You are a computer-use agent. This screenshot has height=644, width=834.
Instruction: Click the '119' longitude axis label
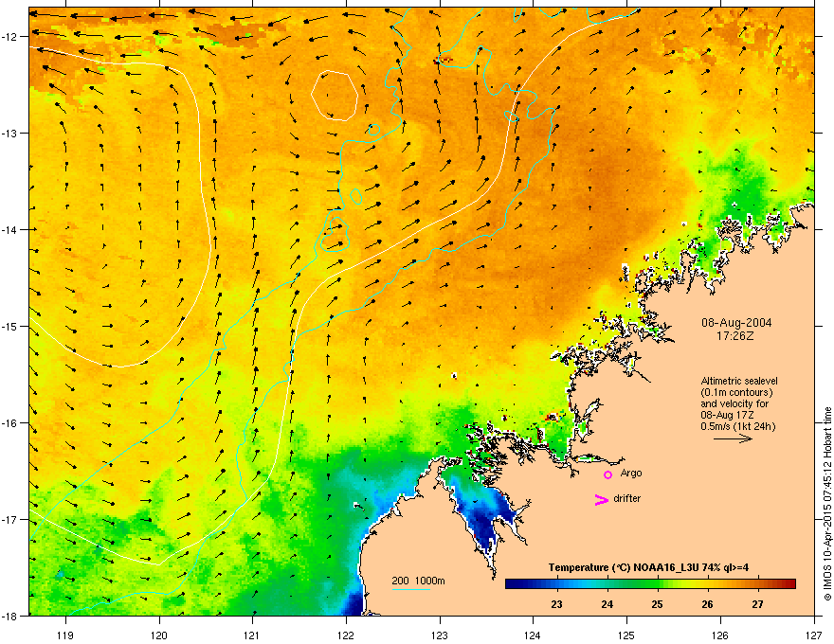pos(65,635)
